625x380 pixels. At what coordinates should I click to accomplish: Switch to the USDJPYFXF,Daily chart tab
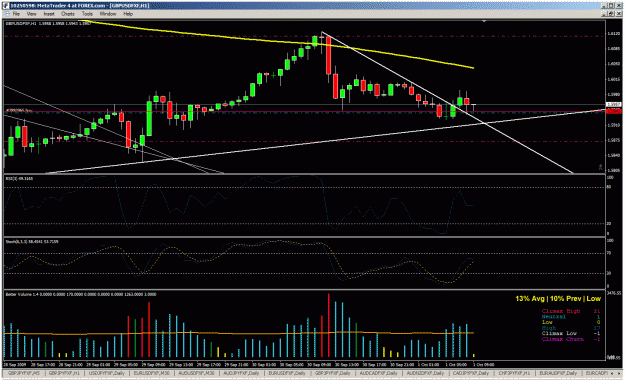106,373
